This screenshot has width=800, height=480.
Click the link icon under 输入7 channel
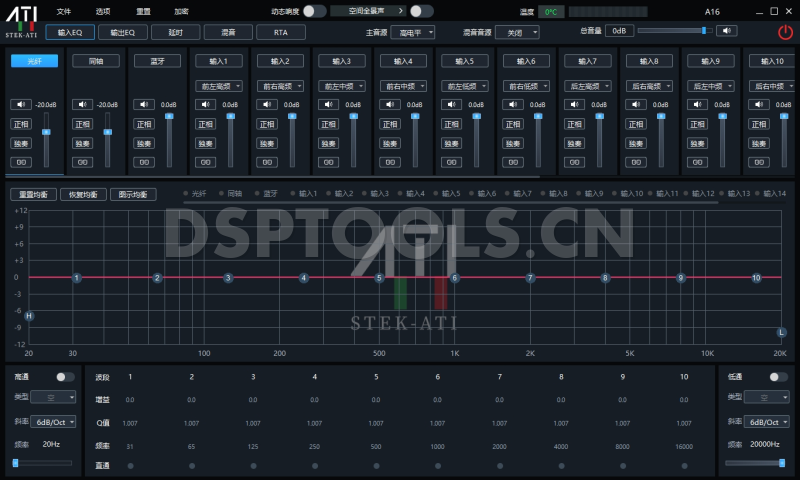(x=574, y=162)
